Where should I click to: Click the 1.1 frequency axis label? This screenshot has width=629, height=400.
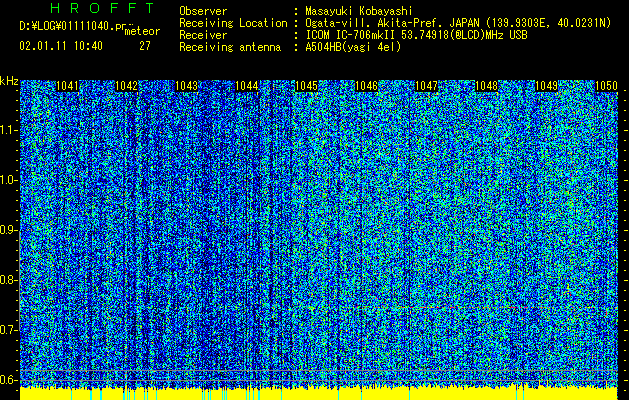8,130
